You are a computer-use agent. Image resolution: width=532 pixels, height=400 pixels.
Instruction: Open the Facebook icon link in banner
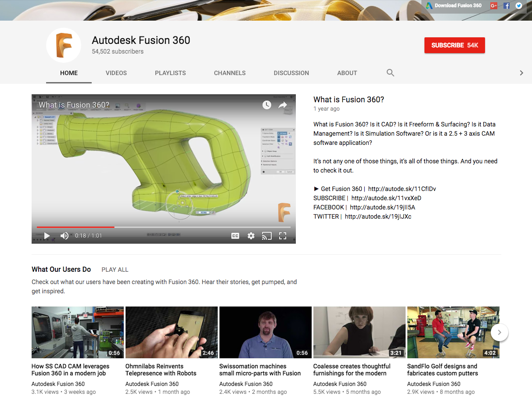coord(507,6)
